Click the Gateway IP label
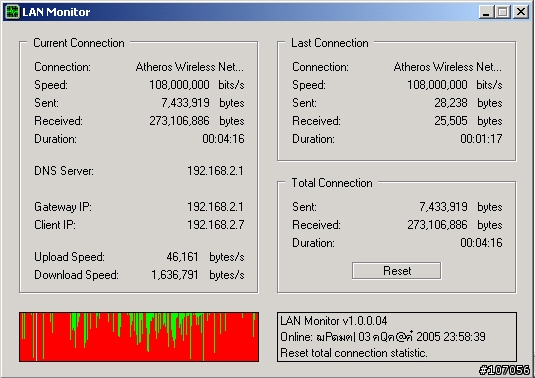The height and width of the screenshot is (378, 535). click(x=63, y=207)
